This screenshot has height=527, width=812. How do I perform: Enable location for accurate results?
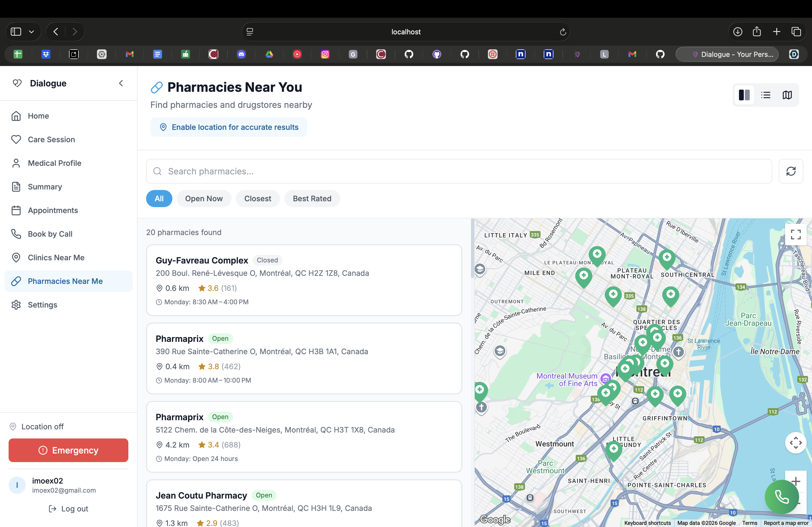229,127
